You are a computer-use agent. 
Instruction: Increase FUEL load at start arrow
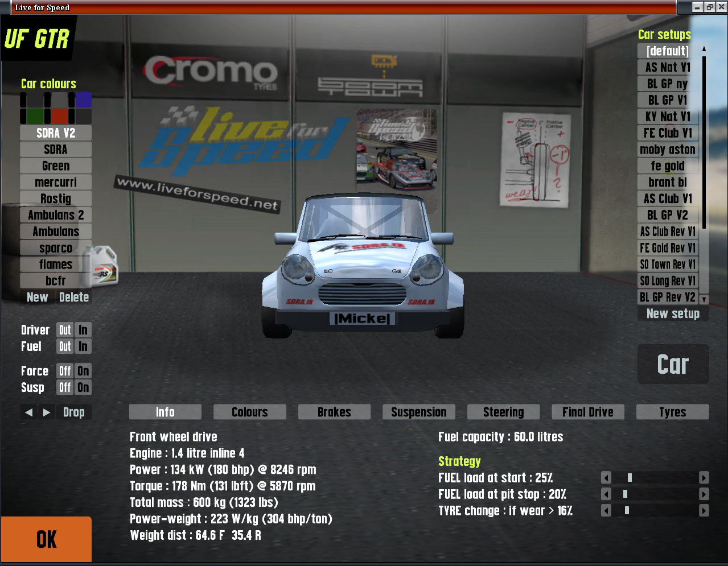pyautogui.click(x=704, y=478)
